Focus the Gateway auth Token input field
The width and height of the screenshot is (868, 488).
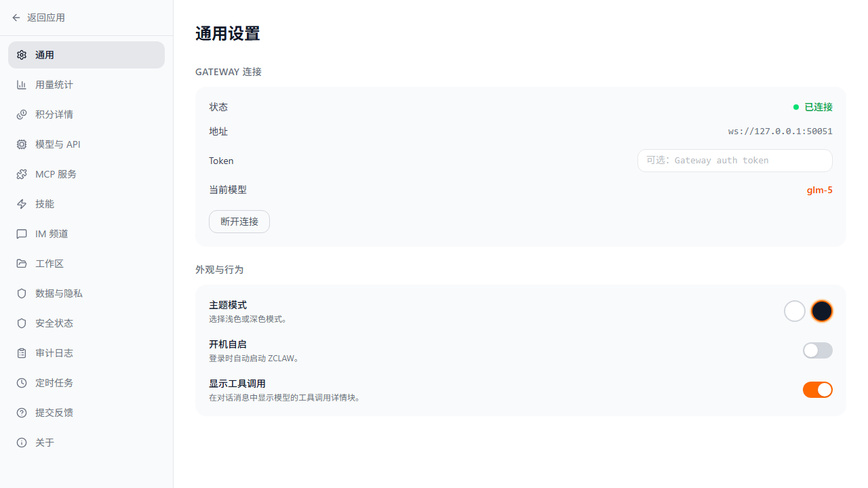734,161
